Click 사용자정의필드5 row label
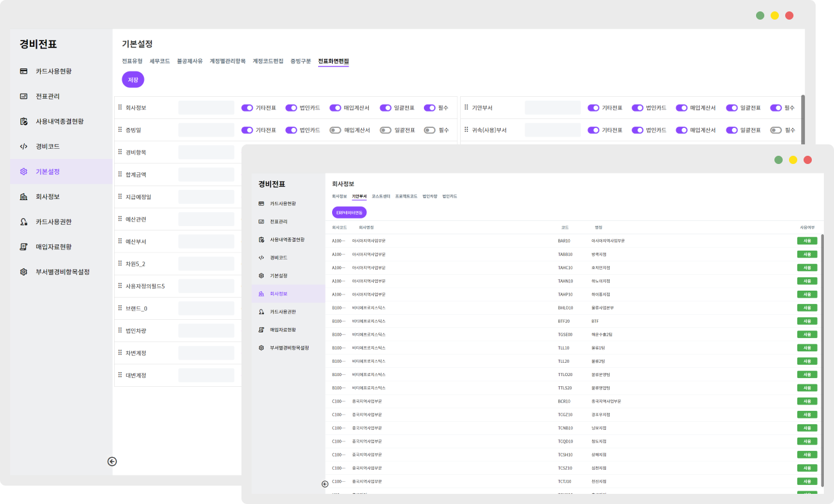The width and height of the screenshot is (834, 504). click(x=145, y=286)
